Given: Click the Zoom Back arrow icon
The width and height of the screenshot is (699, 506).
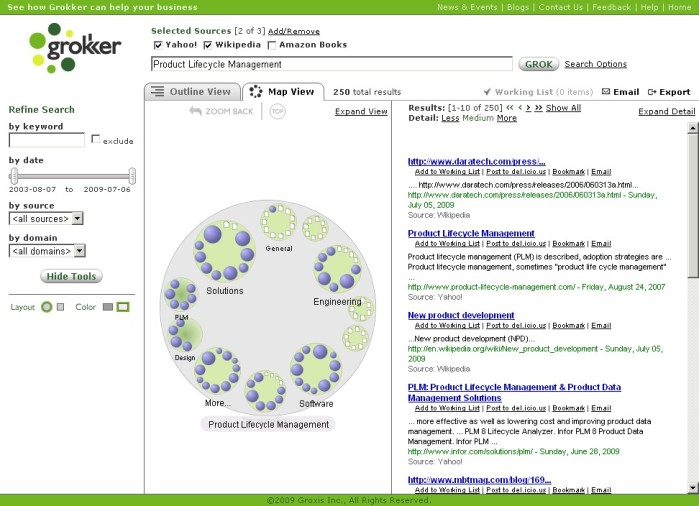Looking at the screenshot, I should pos(195,111).
